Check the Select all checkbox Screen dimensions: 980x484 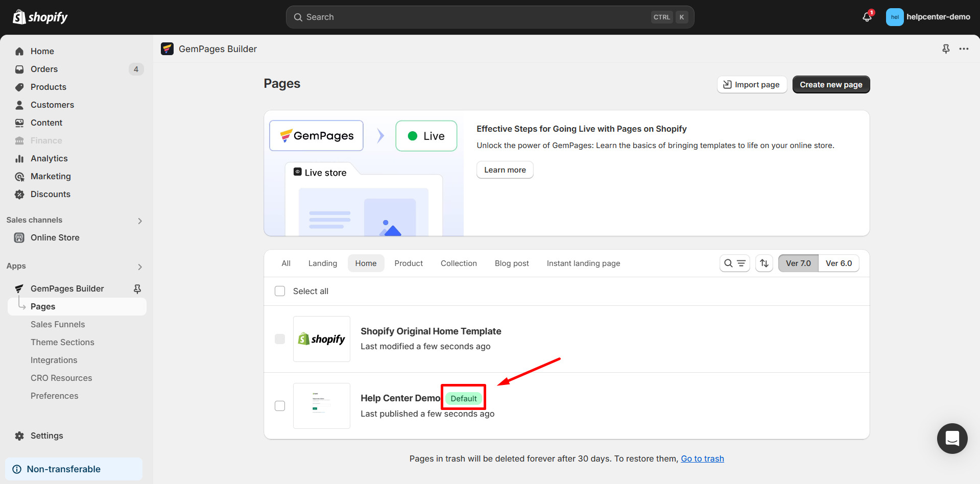[280, 291]
